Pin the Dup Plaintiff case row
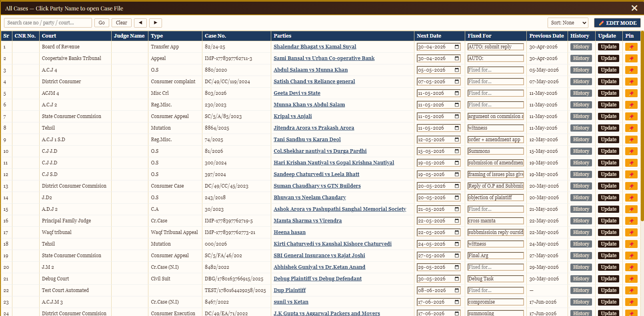Image resolution: width=644 pixels, height=316 pixels. [631, 290]
